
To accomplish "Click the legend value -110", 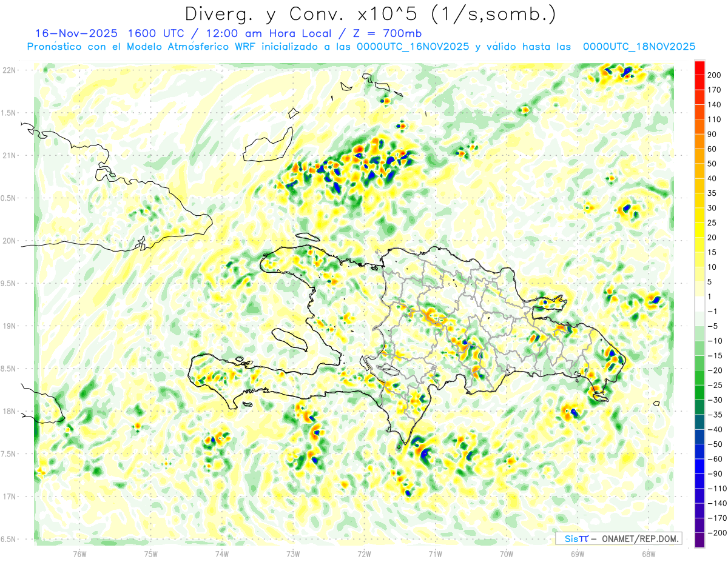I will [717, 489].
